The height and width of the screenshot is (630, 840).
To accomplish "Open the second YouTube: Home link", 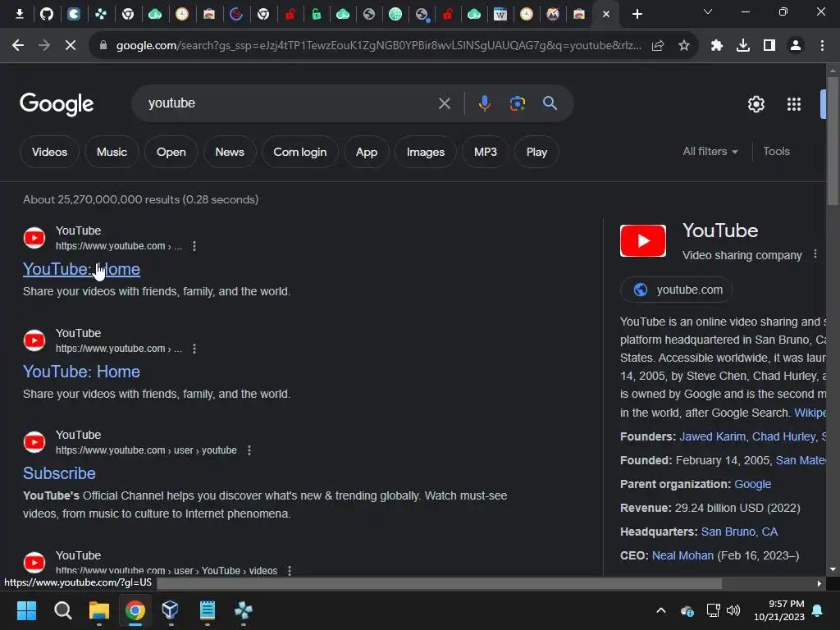I will click(81, 372).
